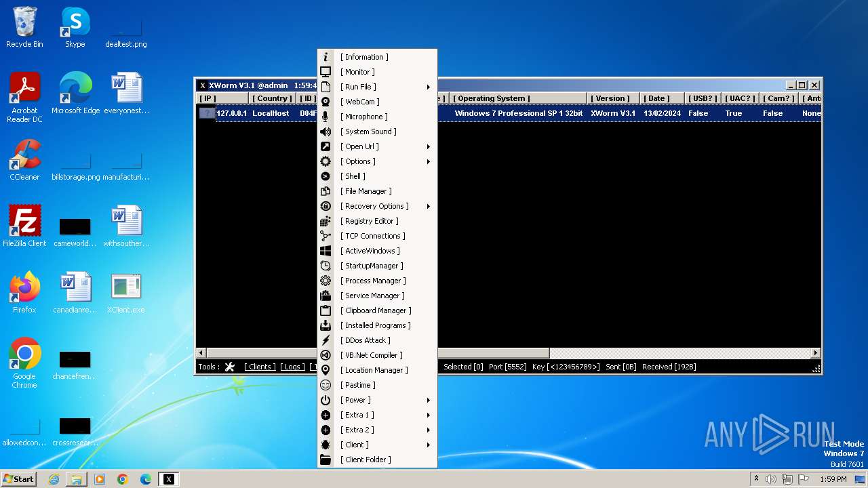
Task: Click the Installed Programs download icon
Action: pyautogui.click(x=325, y=325)
